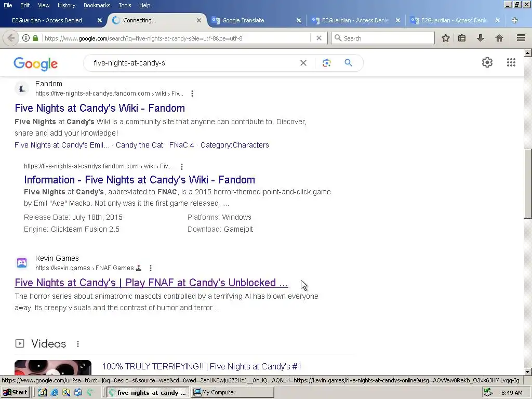Open Google quick settings gear
532x399 pixels.
487,62
